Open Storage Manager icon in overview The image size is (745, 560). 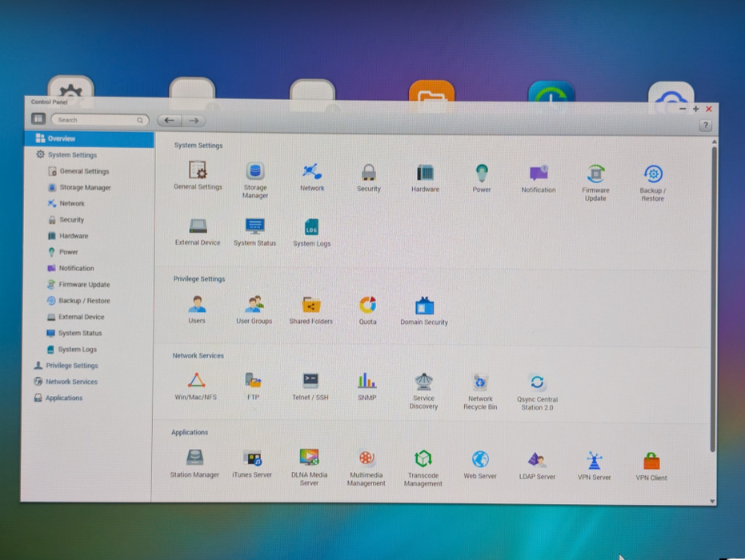[x=255, y=171]
